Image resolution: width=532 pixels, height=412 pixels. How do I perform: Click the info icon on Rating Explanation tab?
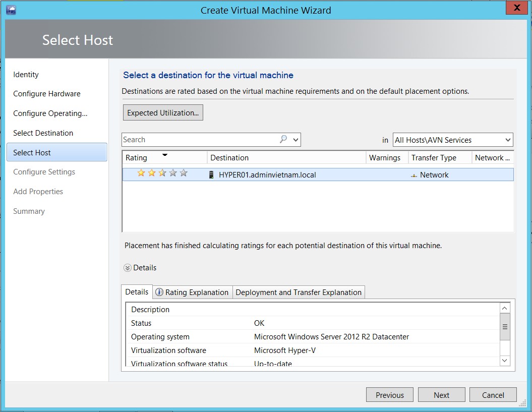click(x=159, y=292)
